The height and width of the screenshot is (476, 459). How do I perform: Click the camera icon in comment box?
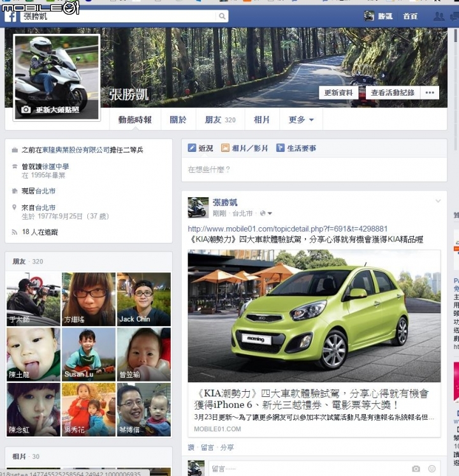click(x=416, y=468)
